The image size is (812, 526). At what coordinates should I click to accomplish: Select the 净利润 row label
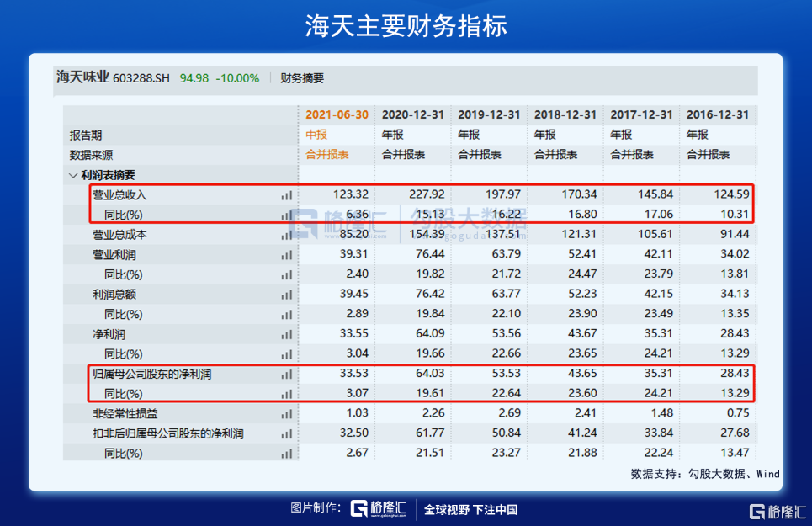point(109,334)
